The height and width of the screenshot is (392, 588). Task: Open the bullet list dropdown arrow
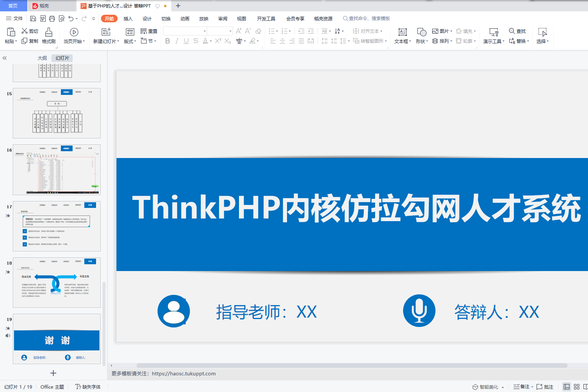[x=277, y=31]
